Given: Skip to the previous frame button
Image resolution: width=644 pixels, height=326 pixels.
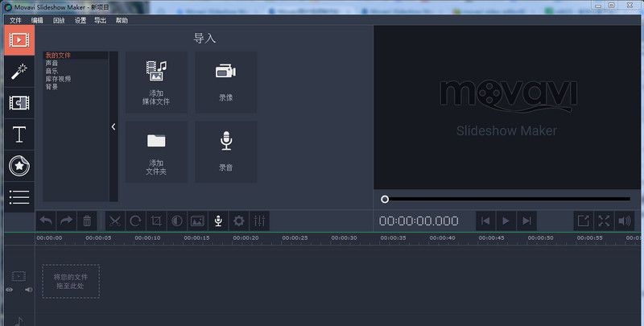Looking at the screenshot, I should tap(485, 221).
